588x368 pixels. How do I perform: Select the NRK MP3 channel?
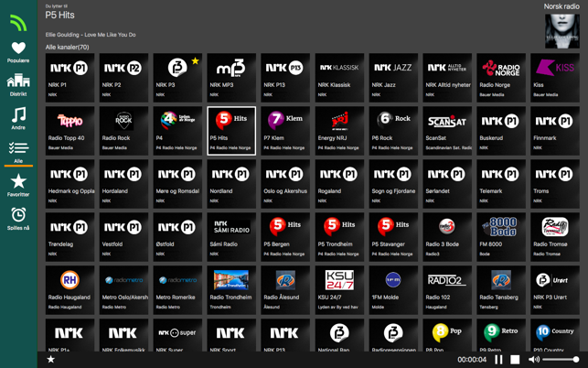pos(231,78)
